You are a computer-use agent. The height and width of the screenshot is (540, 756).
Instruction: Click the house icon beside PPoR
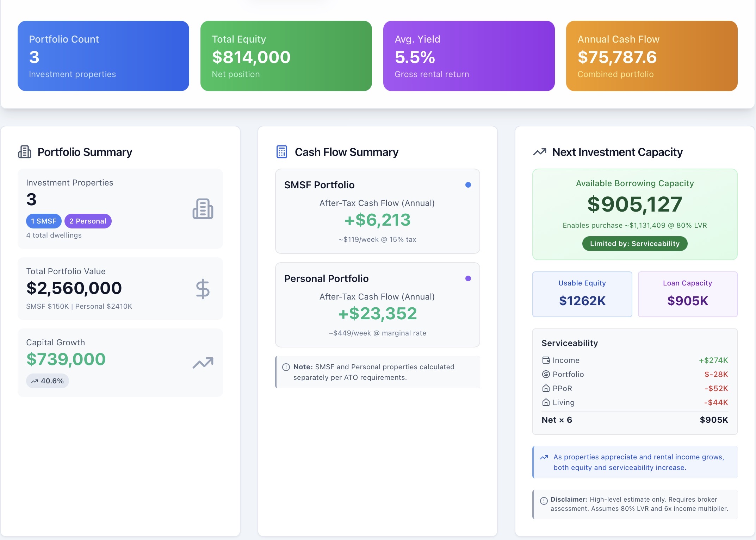pyautogui.click(x=546, y=388)
